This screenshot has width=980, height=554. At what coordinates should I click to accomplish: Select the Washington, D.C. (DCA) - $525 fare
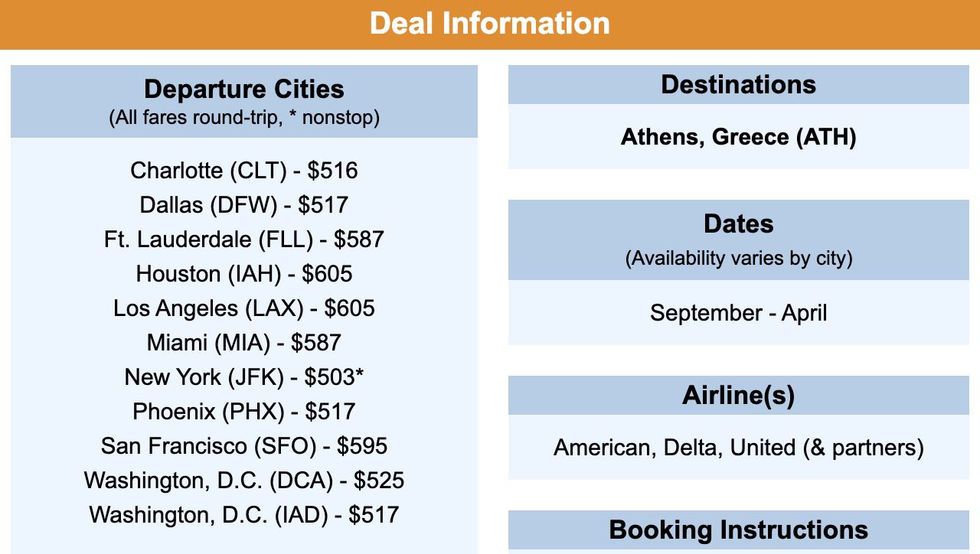(x=244, y=480)
